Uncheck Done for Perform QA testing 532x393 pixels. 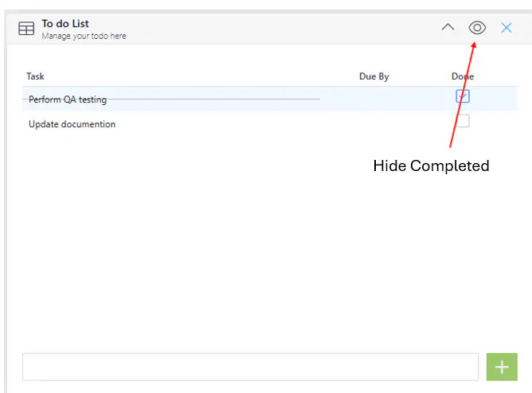(x=463, y=96)
